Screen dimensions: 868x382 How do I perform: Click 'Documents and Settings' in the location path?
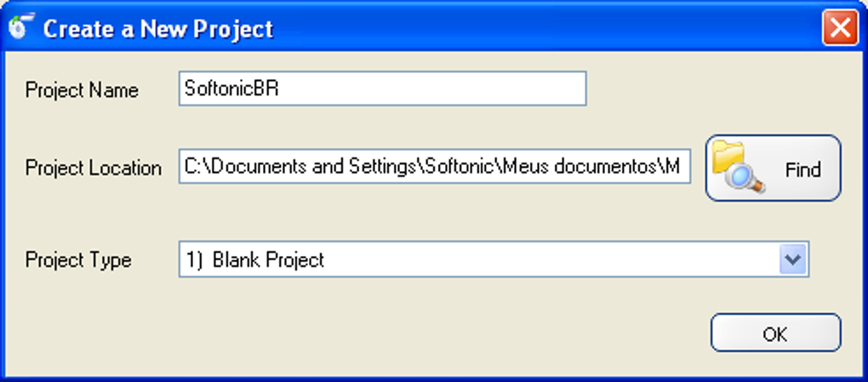(x=276, y=167)
